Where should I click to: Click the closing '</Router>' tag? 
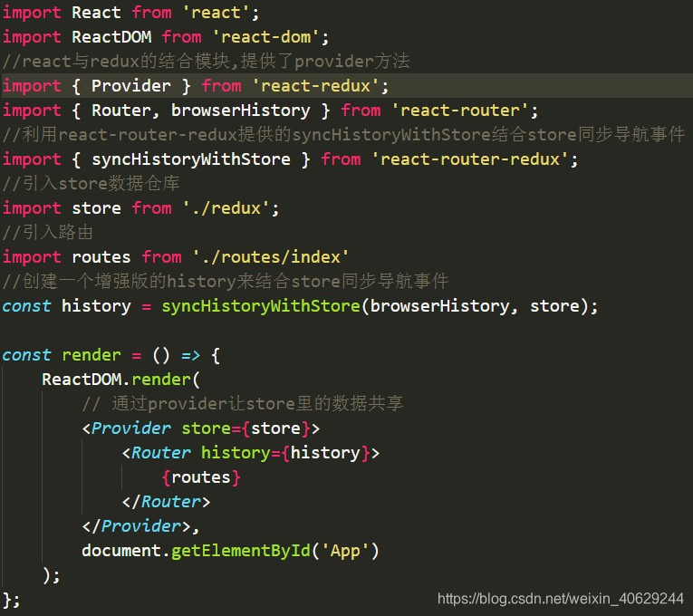pos(166,502)
